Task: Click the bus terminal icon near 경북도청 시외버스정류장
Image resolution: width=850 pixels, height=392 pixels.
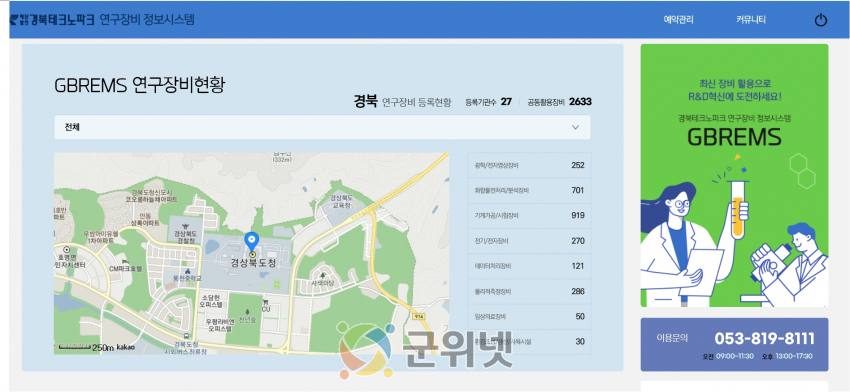Action: click(187, 336)
